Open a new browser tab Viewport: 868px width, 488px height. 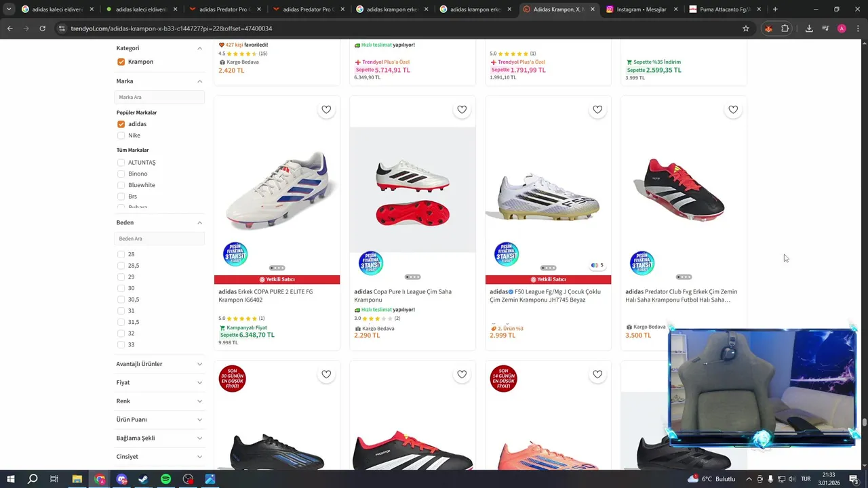click(x=775, y=9)
